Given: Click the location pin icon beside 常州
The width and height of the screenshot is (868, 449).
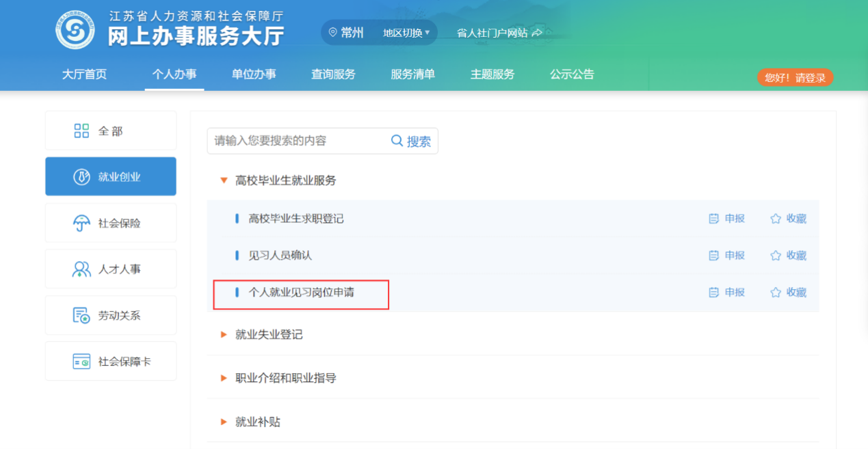Looking at the screenshot, I should point(333,32).
